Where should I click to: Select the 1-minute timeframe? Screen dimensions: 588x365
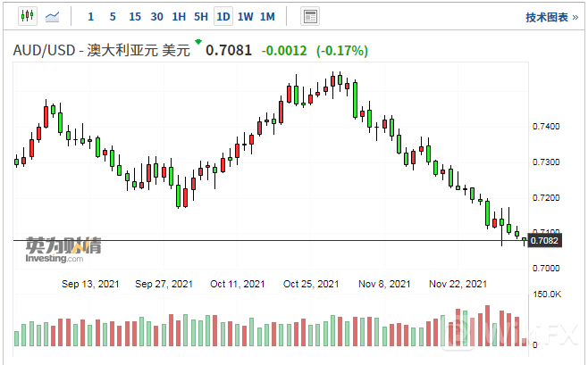90,16
